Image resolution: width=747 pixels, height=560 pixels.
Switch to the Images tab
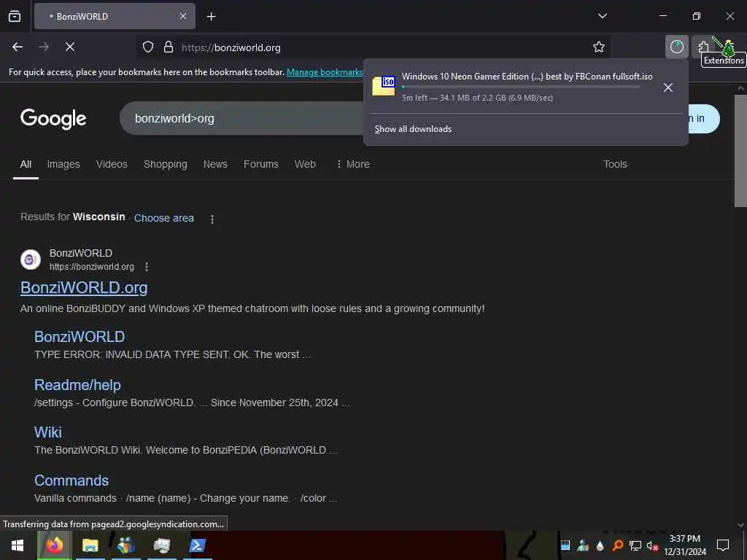click(x=63, y=164)
